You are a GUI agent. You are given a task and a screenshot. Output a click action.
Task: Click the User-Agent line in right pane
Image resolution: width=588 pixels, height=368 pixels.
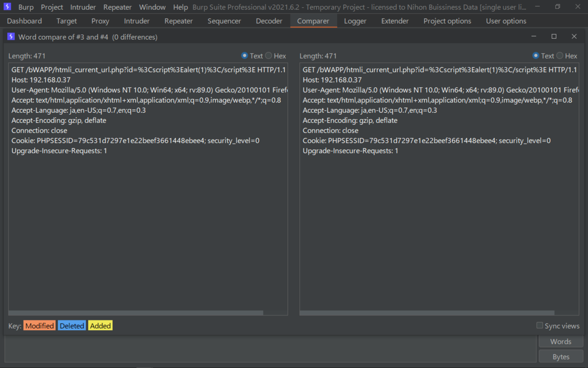[441, 90]
